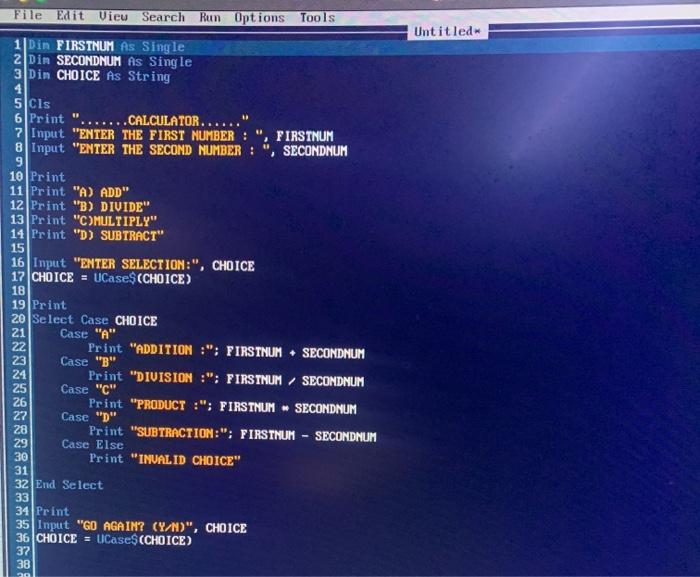Screen dimensions: 700x577
Task: Click the CALCULATOR title Print string
Action: tap(160, 120)
